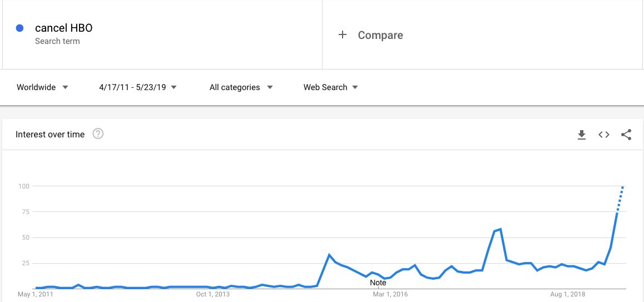The width and height of the screenshot is (644, 302).
Task: Open the Interest over time help icon
Action: [98, 134]
